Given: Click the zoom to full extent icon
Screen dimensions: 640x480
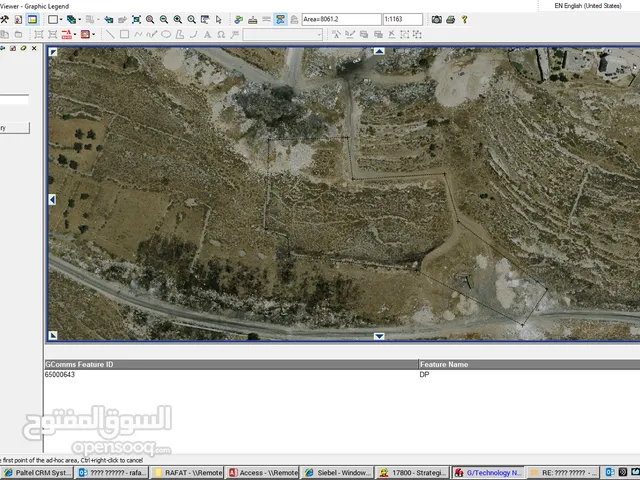Looking at the screenshot, I should click(x=136, y=19).
